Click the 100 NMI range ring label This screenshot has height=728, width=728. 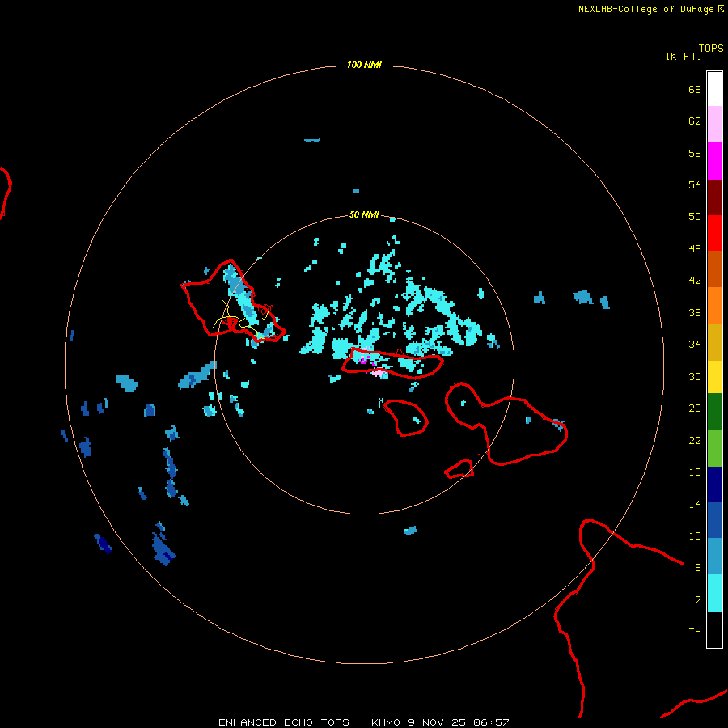coord(364,65)
